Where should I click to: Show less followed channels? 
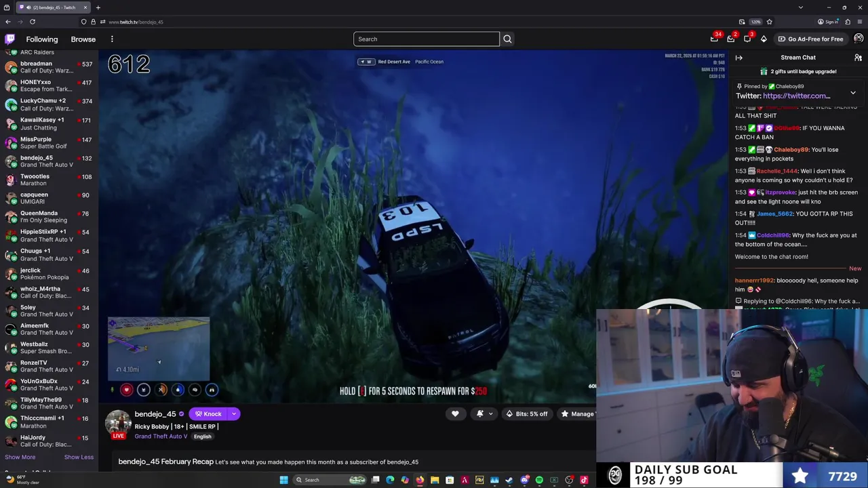pyautogui.click(x=79, y=457)
